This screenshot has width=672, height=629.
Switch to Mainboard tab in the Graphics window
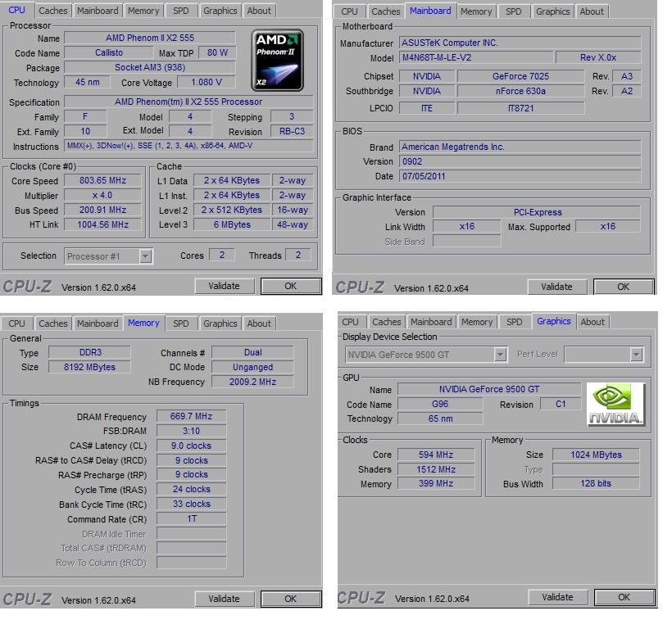pyautogui.click(x=431, y=322)
